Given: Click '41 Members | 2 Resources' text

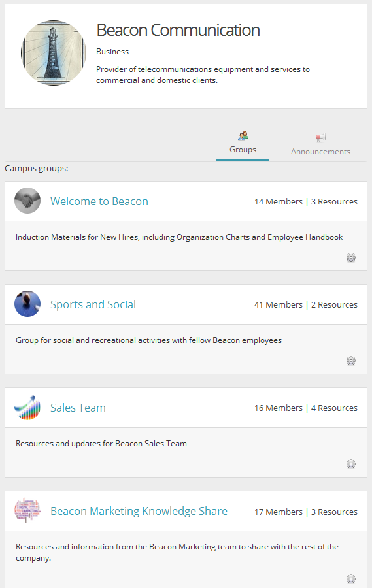Looking at the screenshot, I should [306, 305].
